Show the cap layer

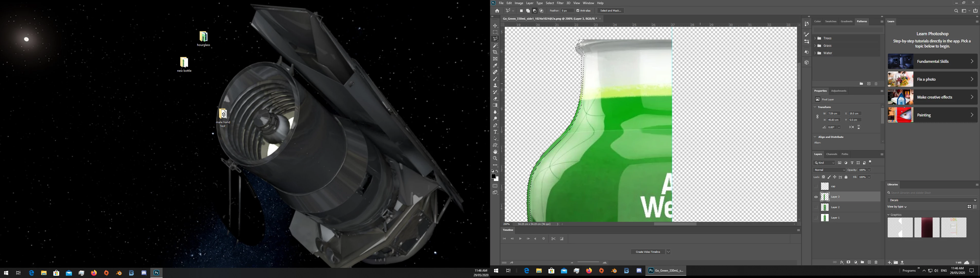(816, 186)
